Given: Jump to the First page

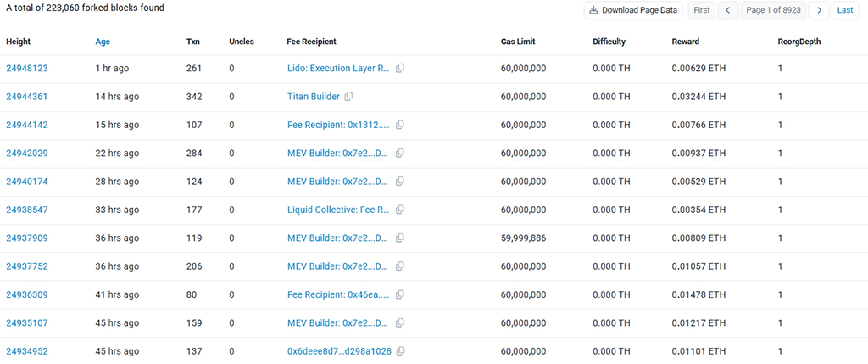Looking at the screenshot, I should [x=701, y=10].
